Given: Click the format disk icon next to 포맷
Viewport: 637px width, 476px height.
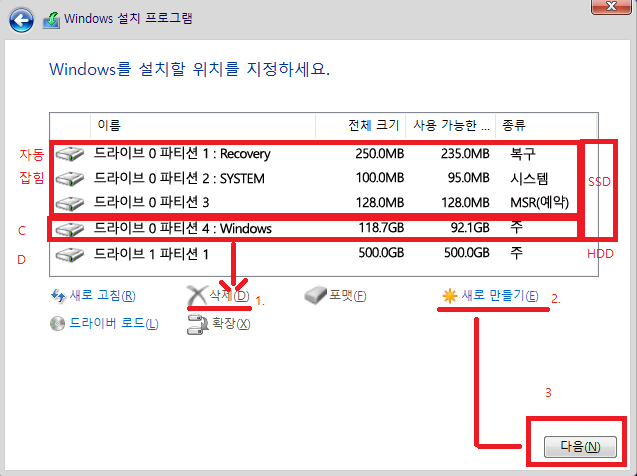Looking at the screenshot, I should [x=315, y=295].
